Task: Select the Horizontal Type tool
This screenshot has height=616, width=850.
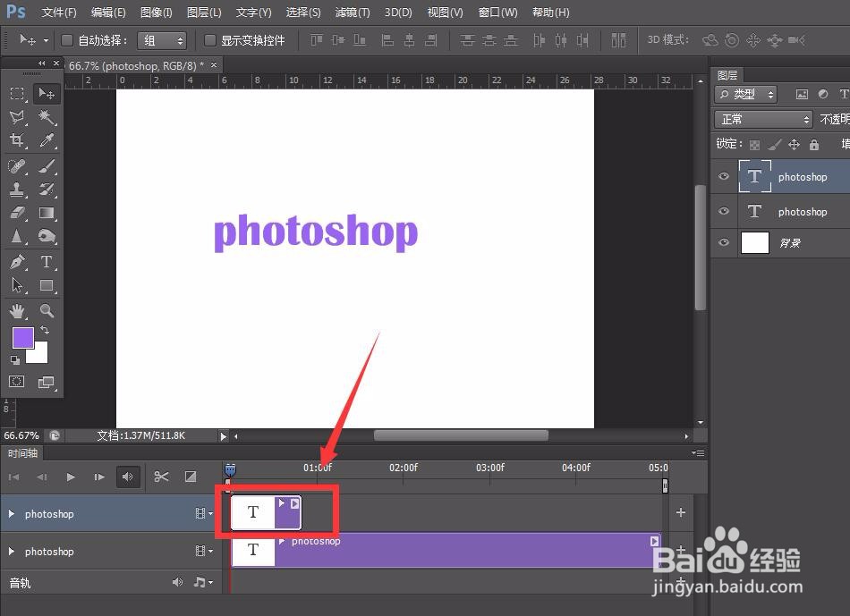Action: point(47,262)
